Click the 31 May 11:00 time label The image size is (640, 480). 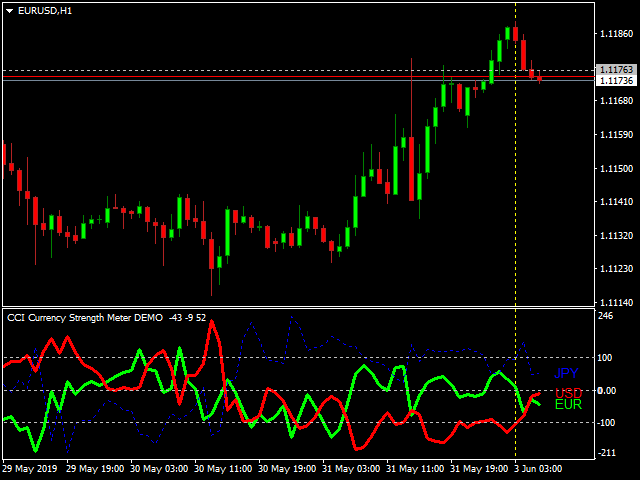click(x=415, y=469)
